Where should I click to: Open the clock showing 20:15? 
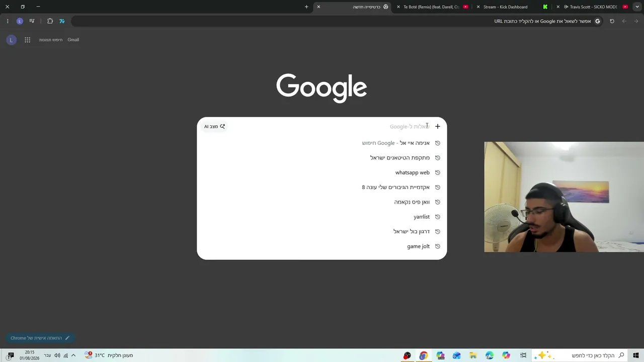click(x=30, y=355)
